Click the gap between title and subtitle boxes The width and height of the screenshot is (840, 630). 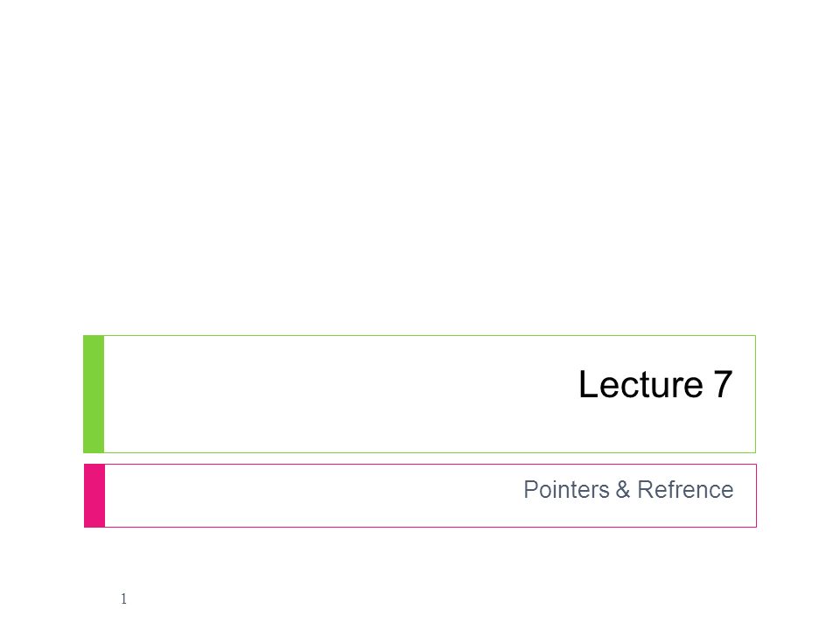coord(420,458)
